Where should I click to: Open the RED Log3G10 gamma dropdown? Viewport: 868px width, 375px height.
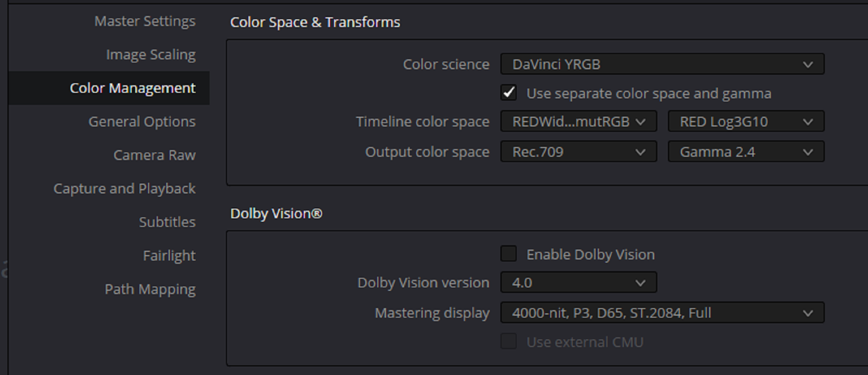point(746,121)
